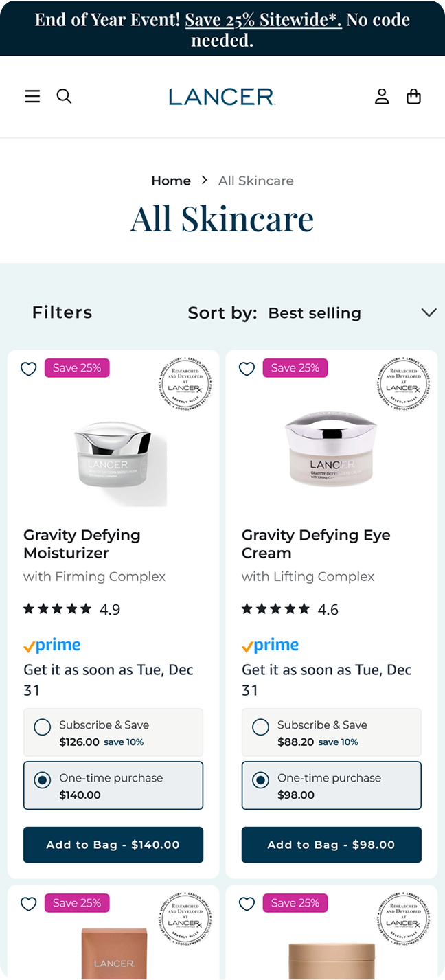Open the Filters panel

tap(62, 312)
